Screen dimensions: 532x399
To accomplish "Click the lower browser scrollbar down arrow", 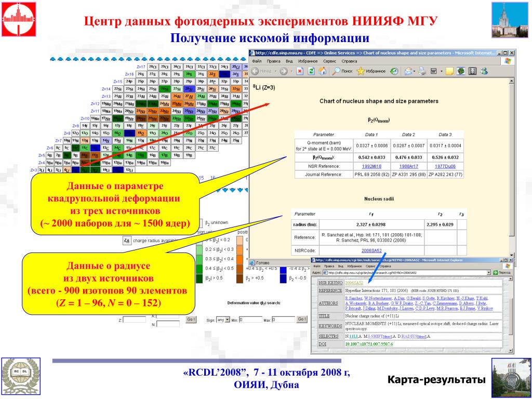I will click(x=511, y=350).
